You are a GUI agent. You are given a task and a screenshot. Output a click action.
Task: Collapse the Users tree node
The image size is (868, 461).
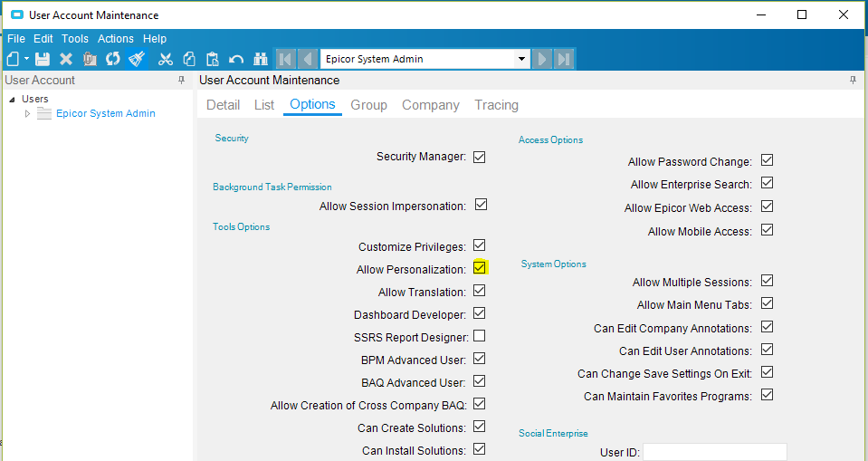pyautogui.click(x=12, y=100)
